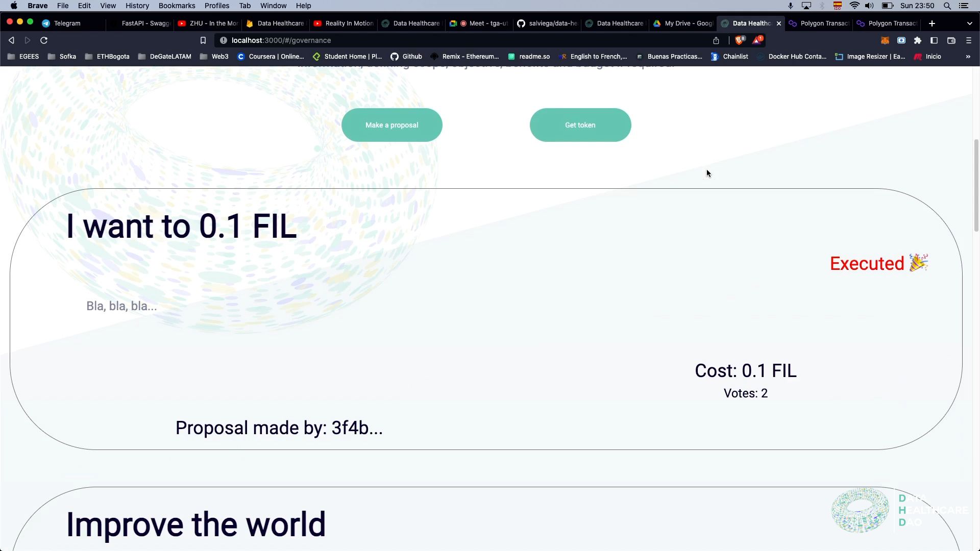
Task: Click the browser forward arrow
Action: (x=28, y=40)
